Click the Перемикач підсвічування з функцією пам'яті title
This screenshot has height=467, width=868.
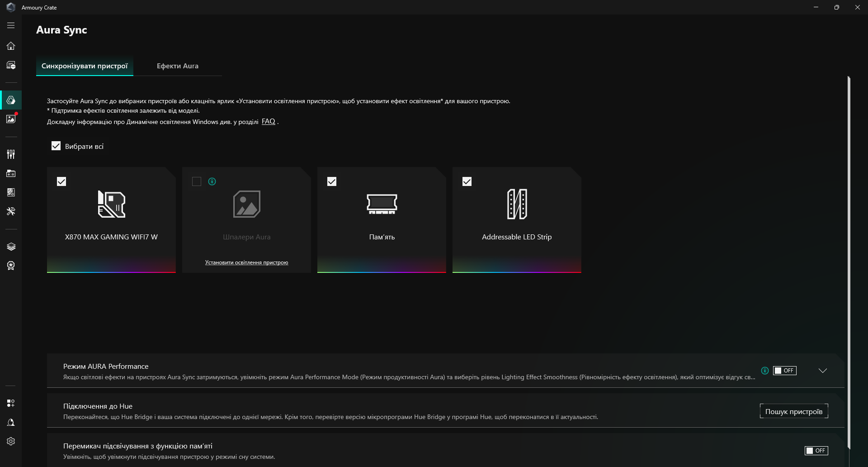[x=138, y=446]
